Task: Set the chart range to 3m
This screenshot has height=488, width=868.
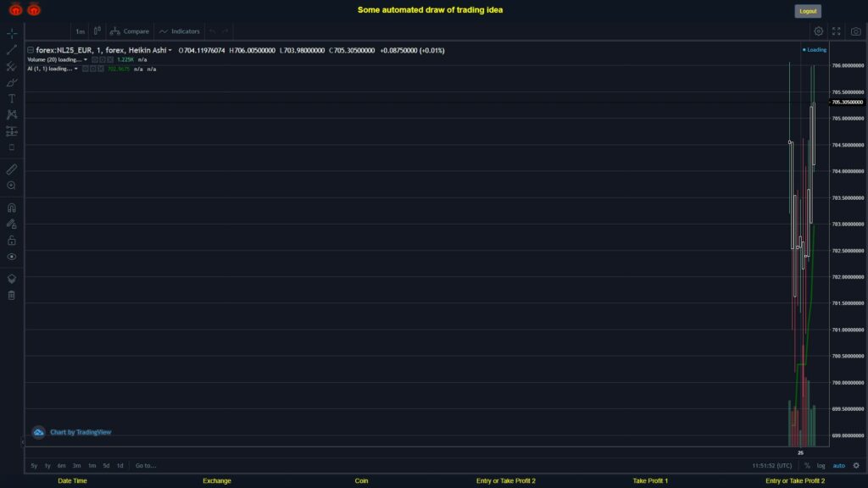Action: click(77, 466)
